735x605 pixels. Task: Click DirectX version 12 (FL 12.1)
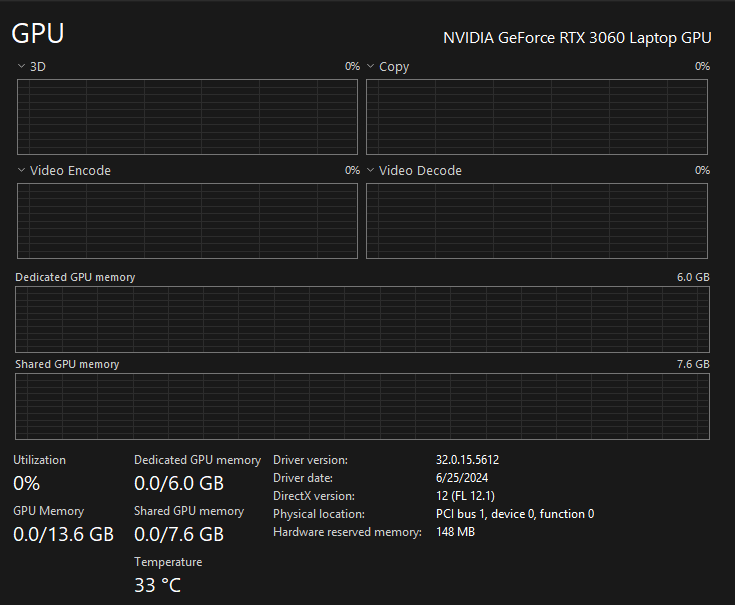tap(465, 496)
